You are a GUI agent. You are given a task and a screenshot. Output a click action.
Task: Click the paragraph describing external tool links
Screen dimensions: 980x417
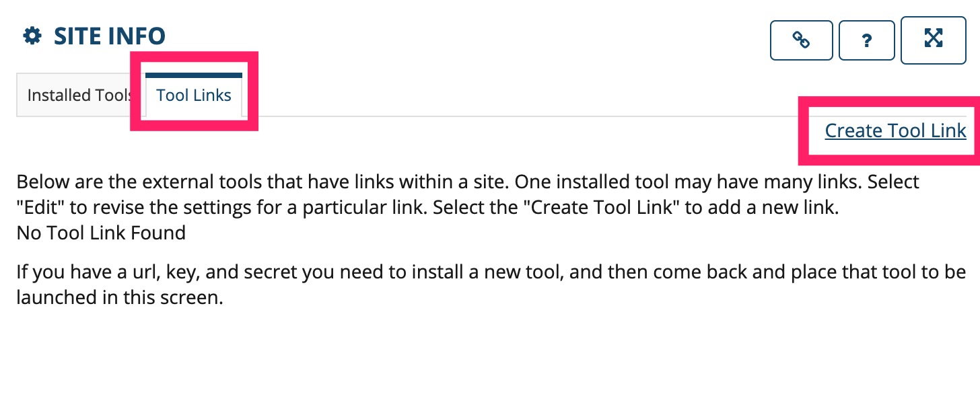468,194
